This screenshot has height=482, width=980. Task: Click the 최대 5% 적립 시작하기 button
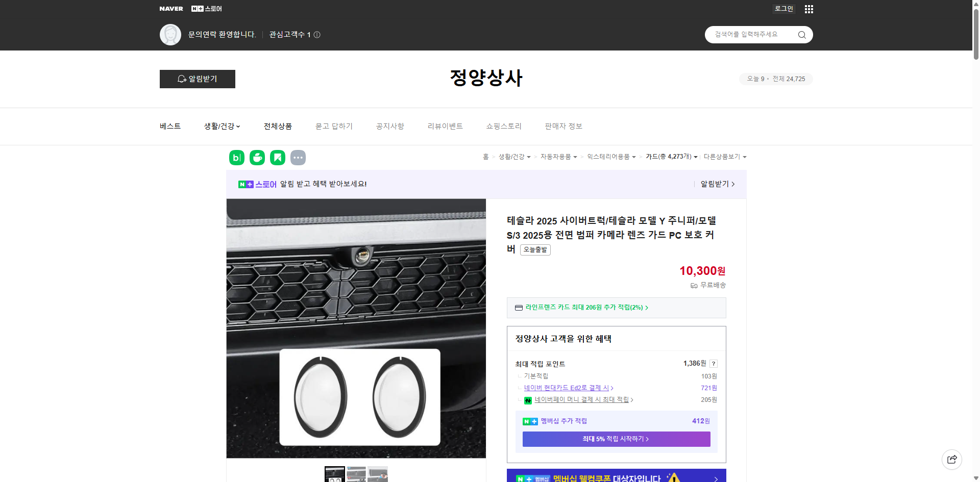click(x=616, y=439)
